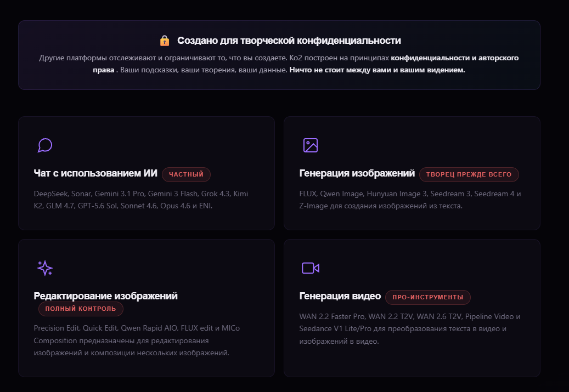Click the chat bubble icon
The height and width of the screenshot is (392, 569).
click(45, 145)
